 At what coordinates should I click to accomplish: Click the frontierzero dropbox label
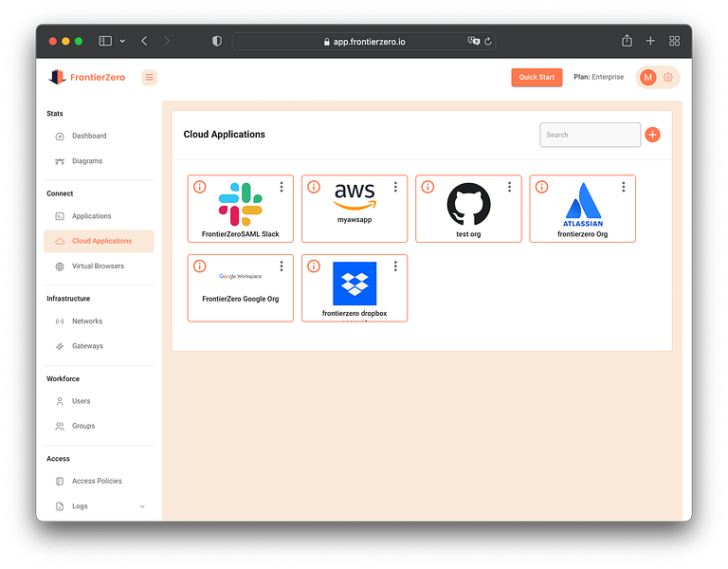tap(355, 314)
